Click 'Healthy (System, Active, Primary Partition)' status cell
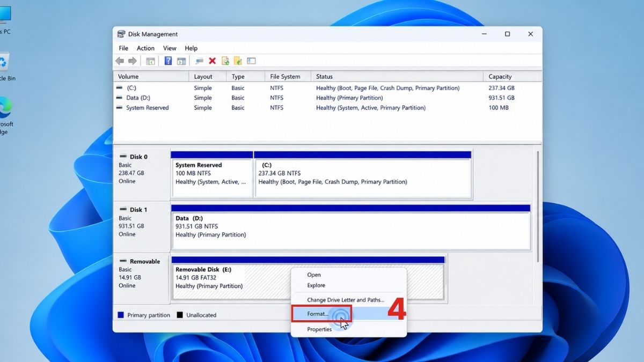Viewport: 644px width, 362px height. [x=371, y=108]
